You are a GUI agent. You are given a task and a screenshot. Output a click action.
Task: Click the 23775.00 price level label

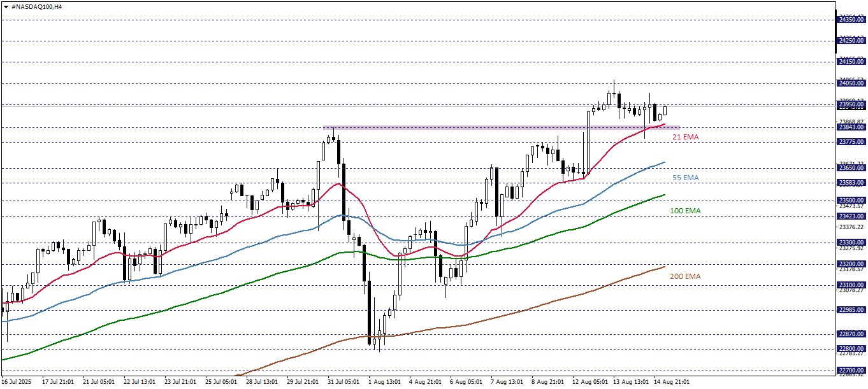pos(850,142)
